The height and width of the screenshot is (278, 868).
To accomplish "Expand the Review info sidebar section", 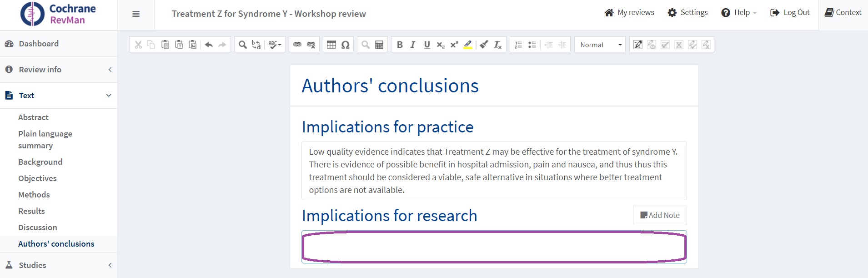I will tap(59, 70).
